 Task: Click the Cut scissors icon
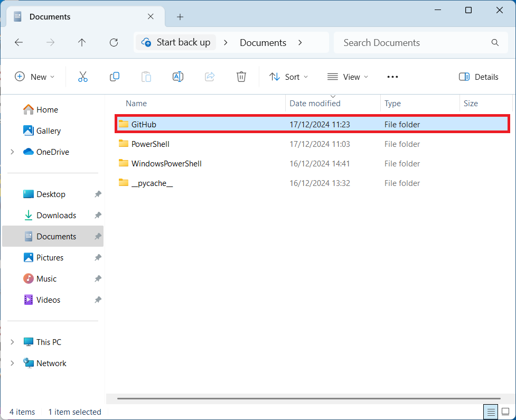click(82, 77)
